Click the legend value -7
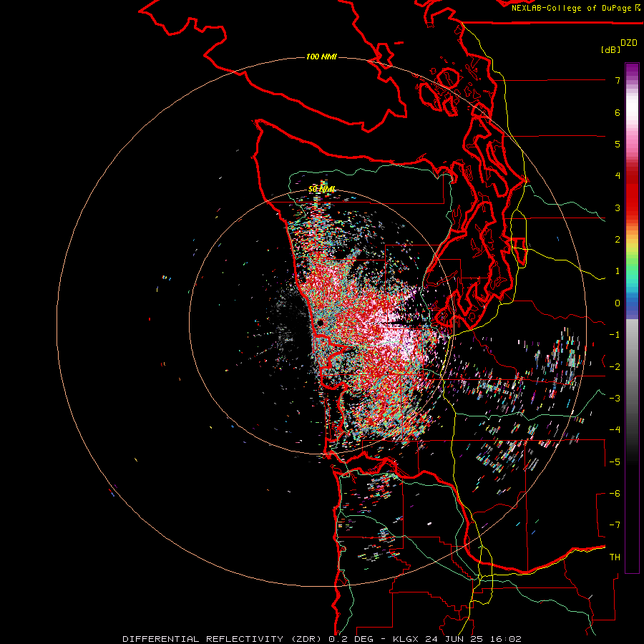 (615, 525)
